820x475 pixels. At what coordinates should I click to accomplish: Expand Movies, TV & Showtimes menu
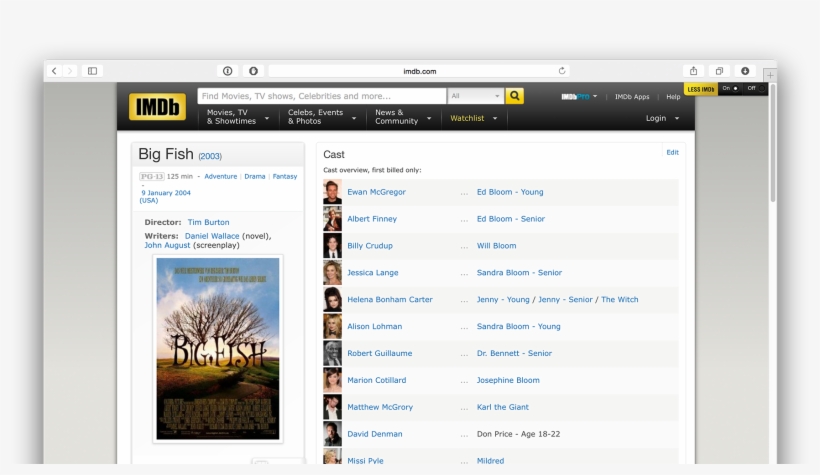pyautogui.click(x=237, y=117)
